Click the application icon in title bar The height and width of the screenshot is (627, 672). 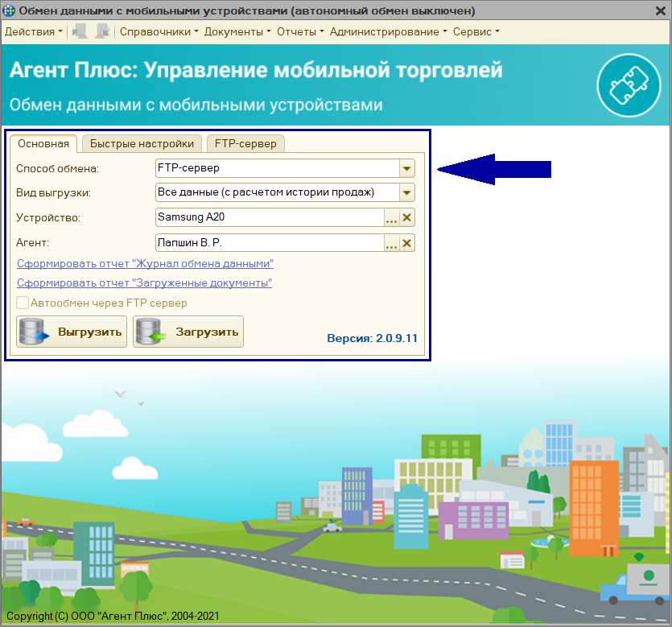click(9, 10)
